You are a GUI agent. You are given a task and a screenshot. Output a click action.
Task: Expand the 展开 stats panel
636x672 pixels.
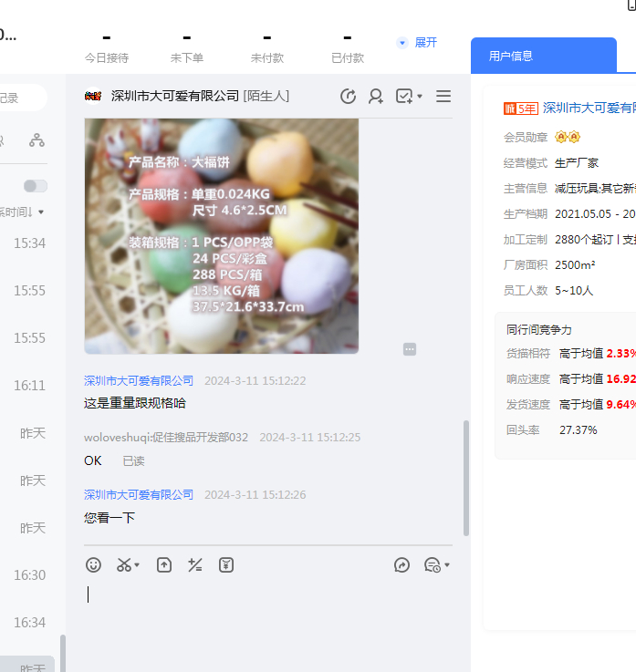coord(418,43)
